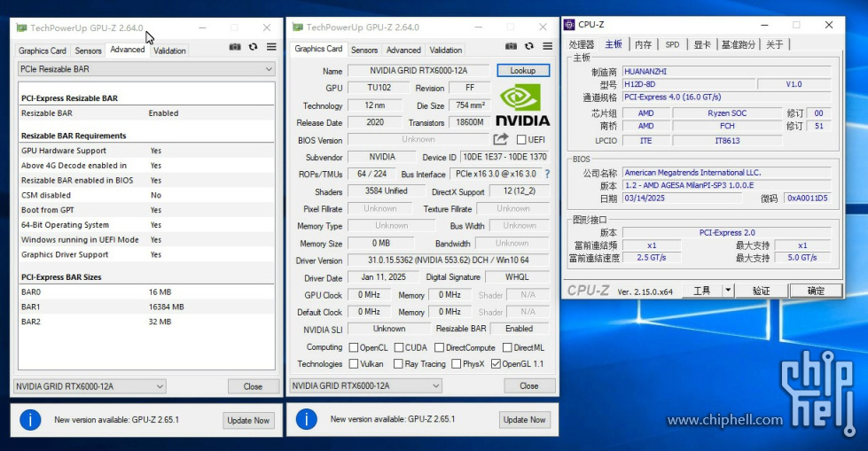
Task: Toggle DirectCompute checkbox
Action: click(x=440, y=347)
